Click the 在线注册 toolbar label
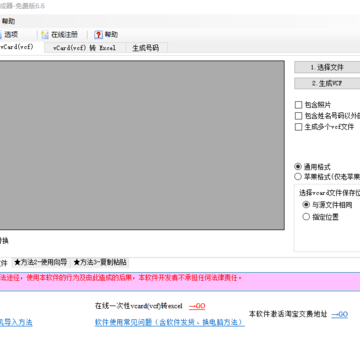The image size is (360, 360). tap(64, 35)
